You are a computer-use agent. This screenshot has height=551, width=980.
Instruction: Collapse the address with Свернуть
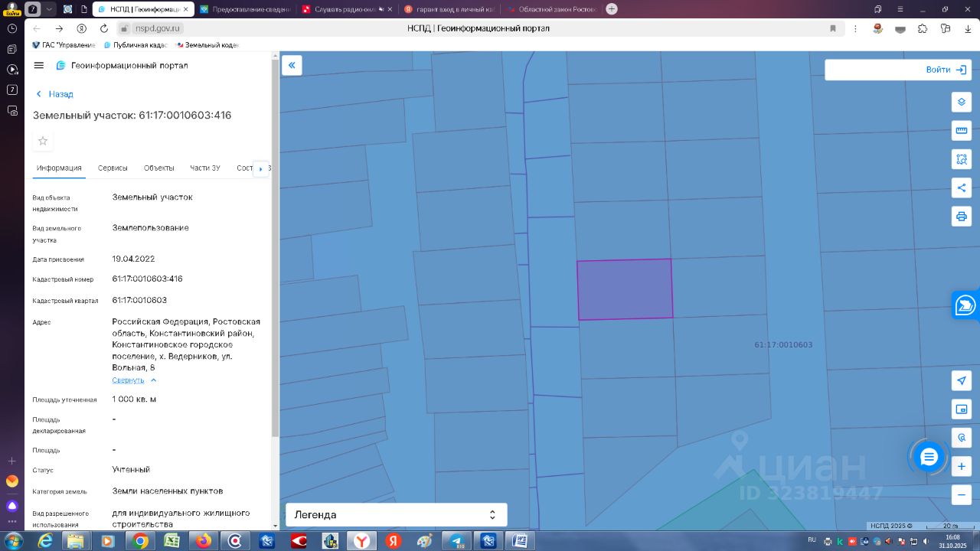coord(134,380)
